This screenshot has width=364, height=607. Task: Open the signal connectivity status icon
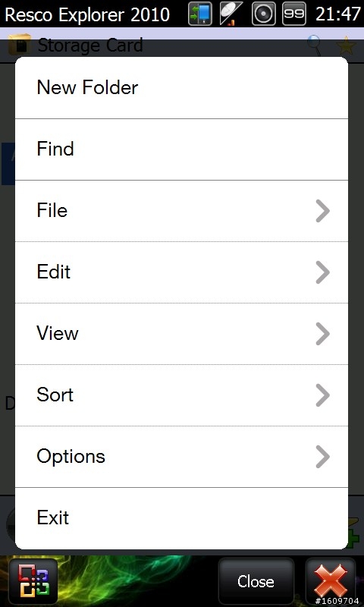[x=231, y=14]
